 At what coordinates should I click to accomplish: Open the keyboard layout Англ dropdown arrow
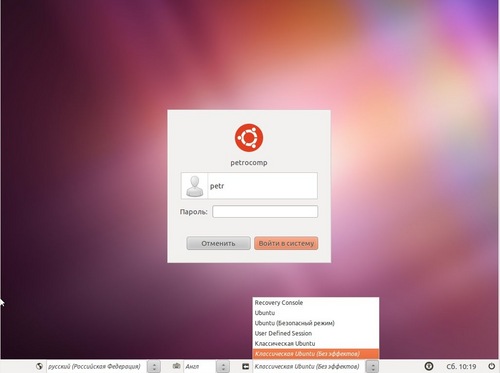point(223,367)
